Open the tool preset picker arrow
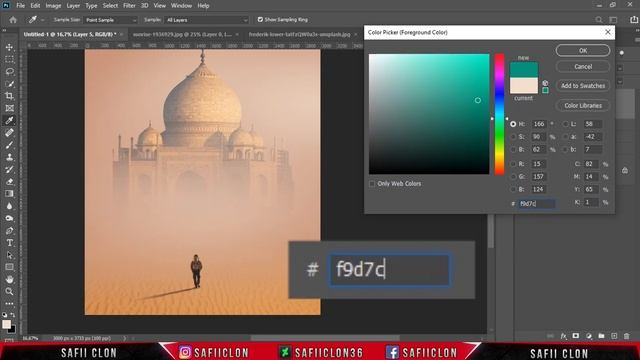 click(x=42, y=20)
